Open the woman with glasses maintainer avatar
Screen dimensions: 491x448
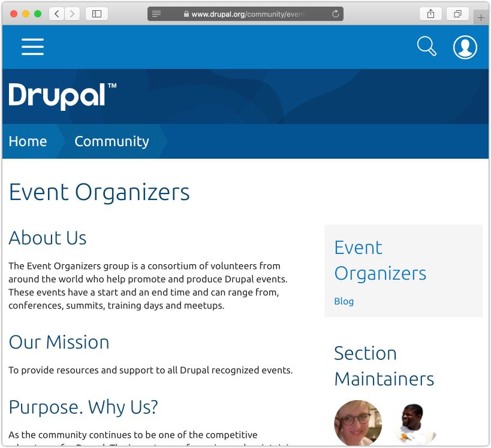click(358, 423)
